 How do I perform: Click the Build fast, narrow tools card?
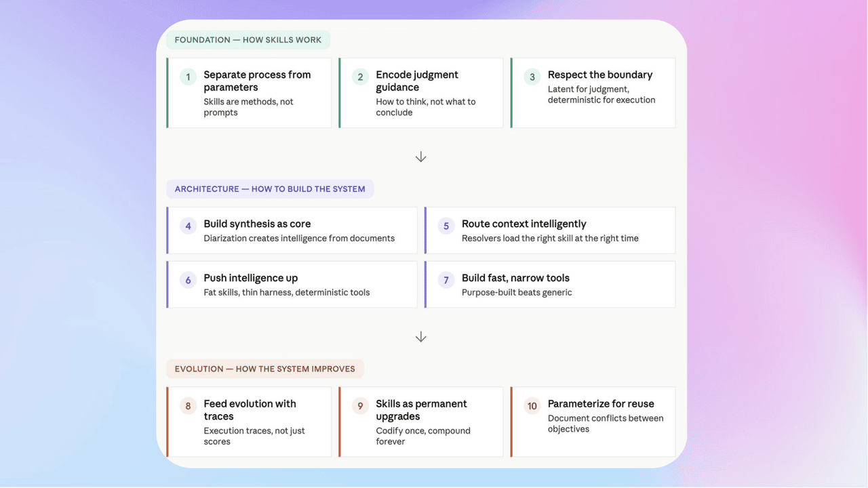pyautogui.click(x=550, y=285)
